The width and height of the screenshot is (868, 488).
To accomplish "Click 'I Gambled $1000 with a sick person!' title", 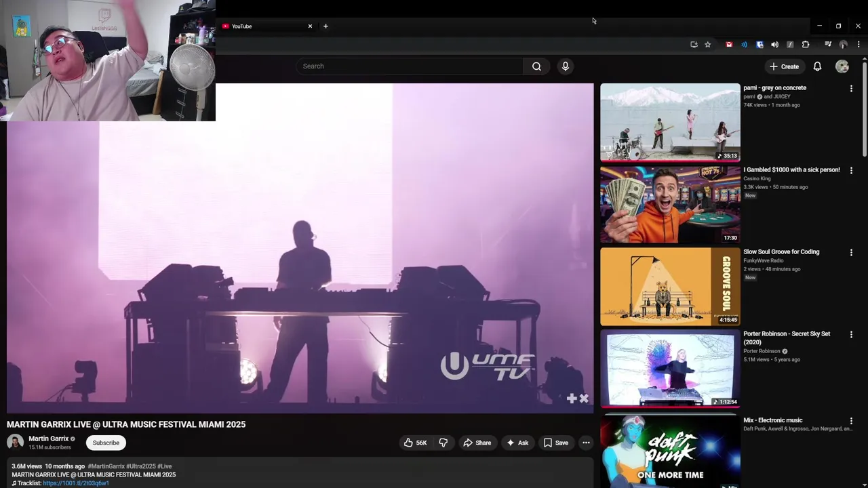I will [x=791, y=170].
